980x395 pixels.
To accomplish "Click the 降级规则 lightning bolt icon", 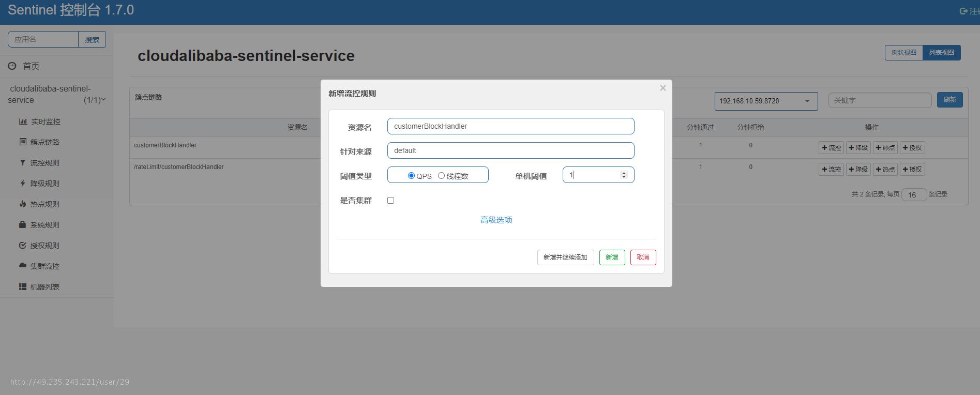I will click(23, 183).
